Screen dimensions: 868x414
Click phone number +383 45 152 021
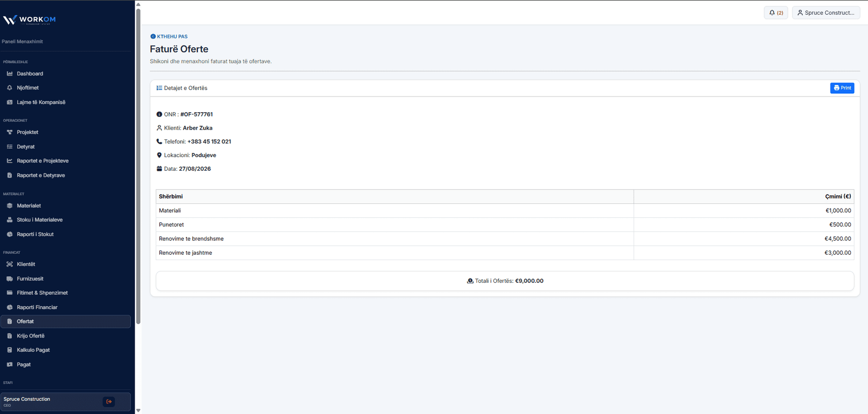[209, 141]
